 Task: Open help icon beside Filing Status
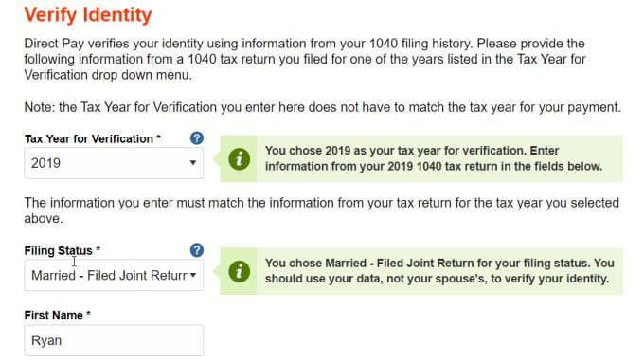coord(197,250)
